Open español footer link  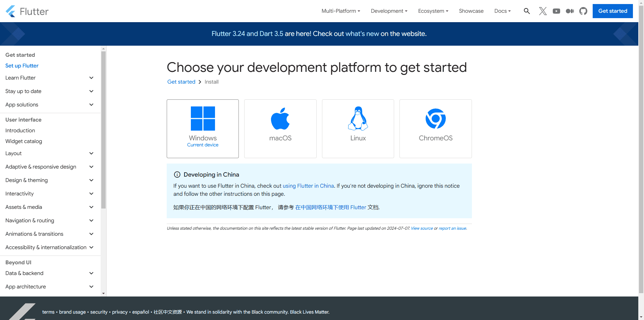tap(141, 312)
